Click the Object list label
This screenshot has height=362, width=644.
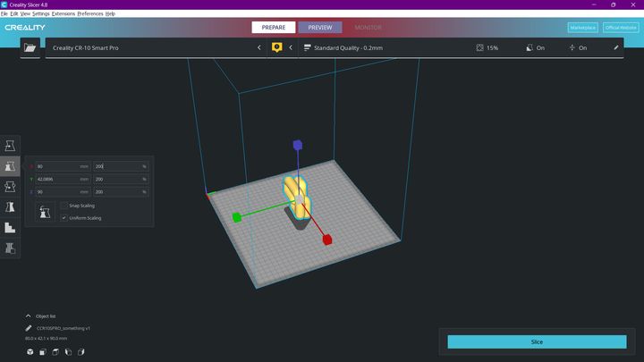(x=46, y=316)
